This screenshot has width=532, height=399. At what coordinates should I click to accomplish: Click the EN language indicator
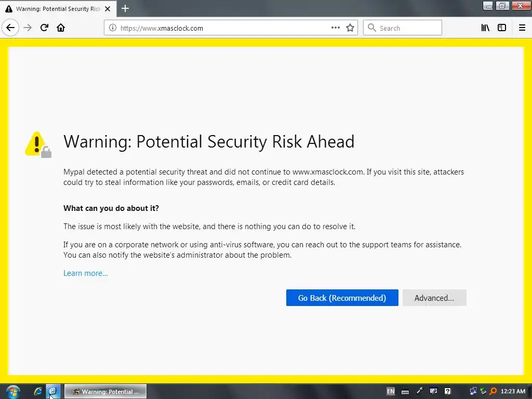[391, 391]
